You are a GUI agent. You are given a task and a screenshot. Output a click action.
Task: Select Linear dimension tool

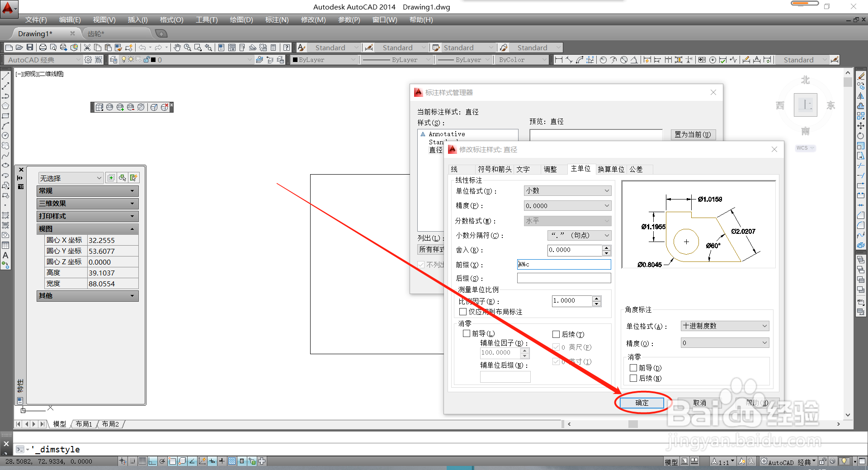point(559,60)
